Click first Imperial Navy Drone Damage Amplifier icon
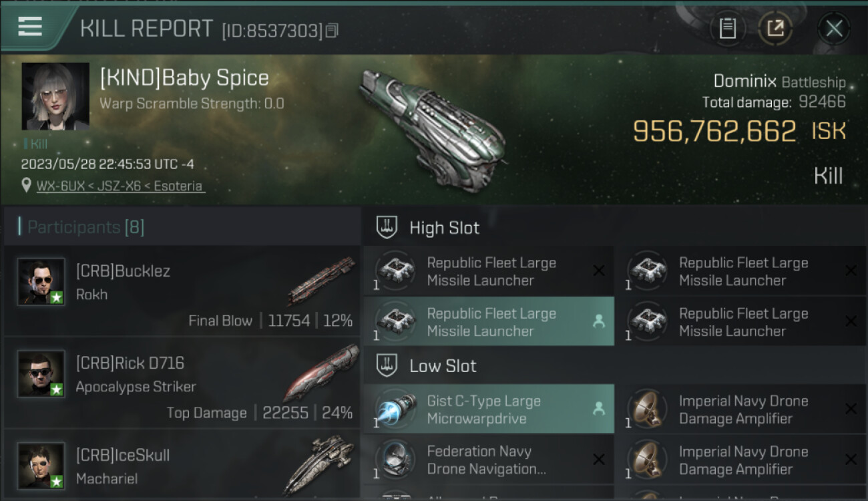Image resolution: width=868 pixels, height=501 pixels. 646,409
